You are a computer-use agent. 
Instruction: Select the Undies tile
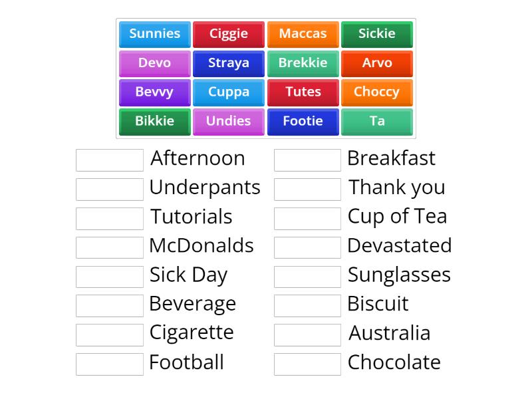pos(229,122)
